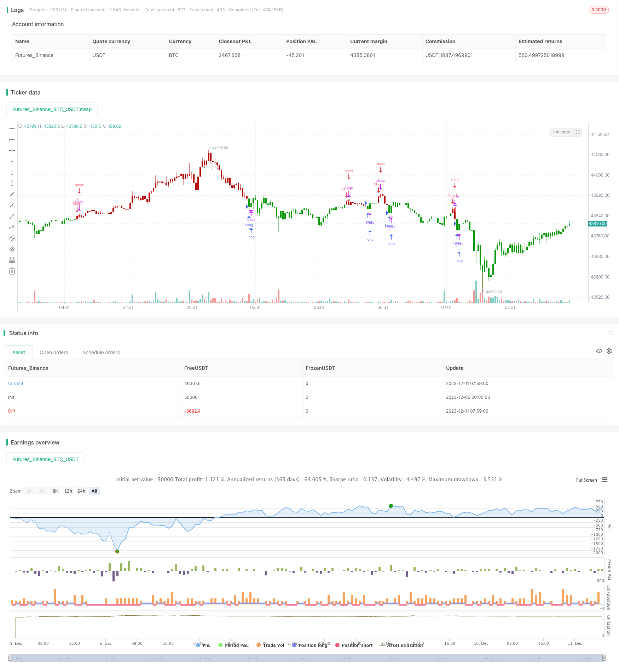
Task: Click the red 0.0000 badge in Logs header
Action: [598, 10]
